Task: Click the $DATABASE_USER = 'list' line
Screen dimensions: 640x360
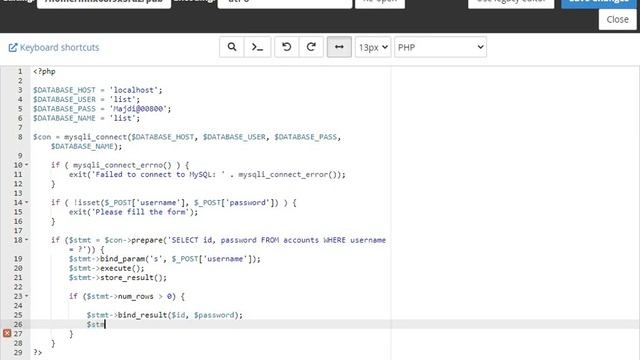Action: click(x=87, y=100)
